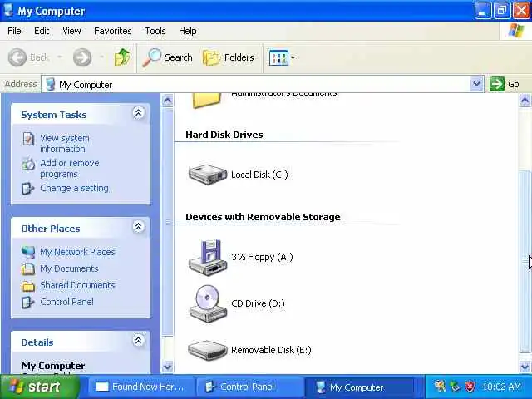This screenshot has height=399, width=532.
Task: Collapse the Other Places panel
Action: 138,226
